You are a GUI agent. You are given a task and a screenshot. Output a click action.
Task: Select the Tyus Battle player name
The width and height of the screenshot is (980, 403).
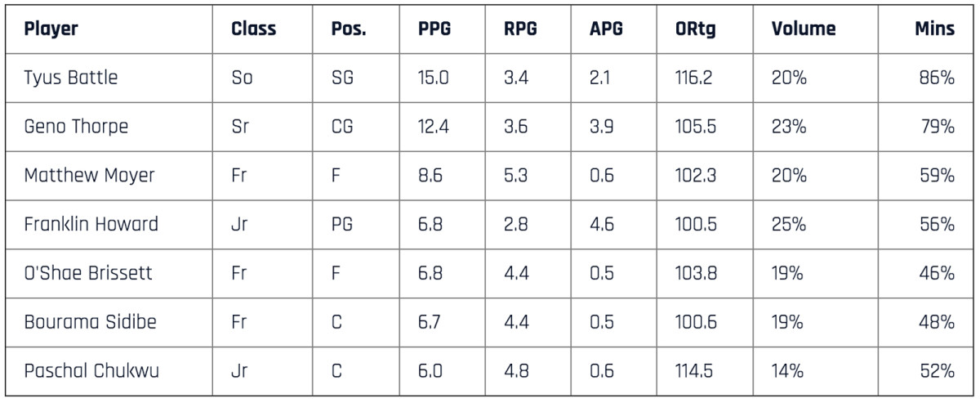pyautogui.click(x=71, y=78)
